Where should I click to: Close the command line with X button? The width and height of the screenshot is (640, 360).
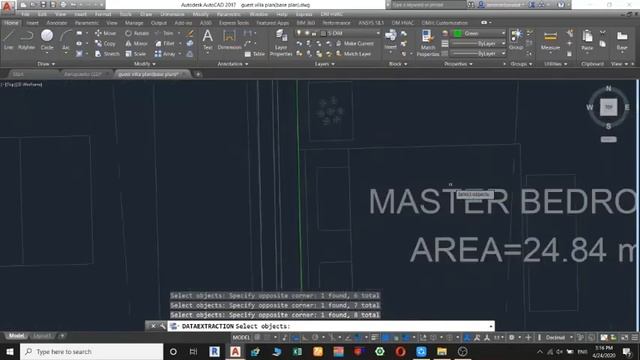pyautogui.click(x=153, y=326)
